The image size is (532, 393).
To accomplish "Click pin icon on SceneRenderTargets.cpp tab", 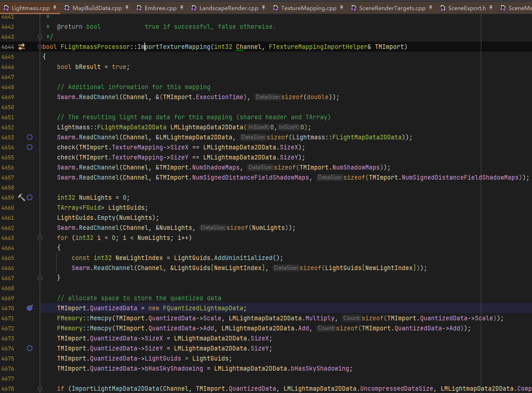I will [x=430, y=7].
